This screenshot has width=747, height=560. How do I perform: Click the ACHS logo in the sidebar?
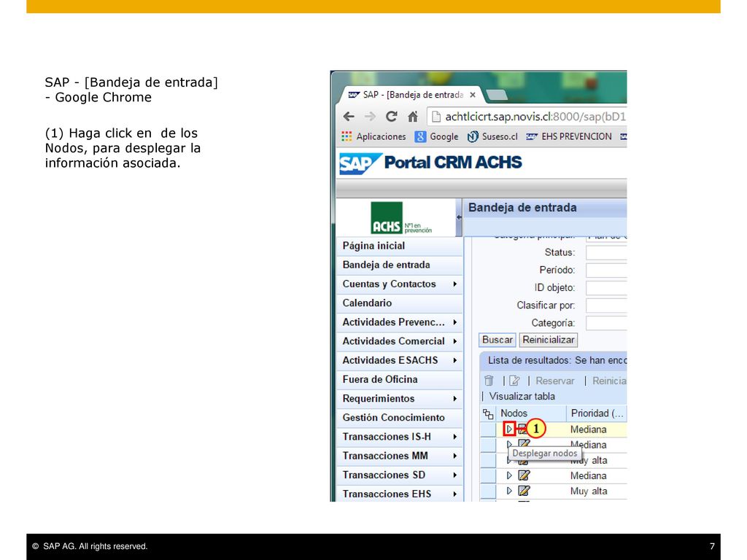400,217
